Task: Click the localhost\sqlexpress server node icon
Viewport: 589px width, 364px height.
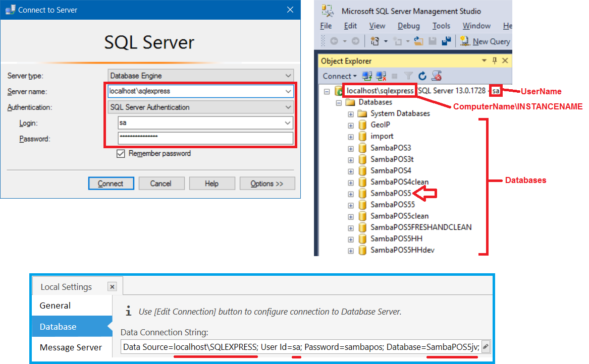Action: pyautogui.click(x=339, y=91)
